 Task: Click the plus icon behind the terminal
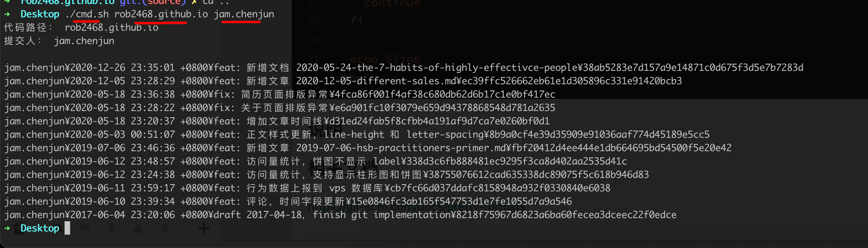tap(204, 228)
